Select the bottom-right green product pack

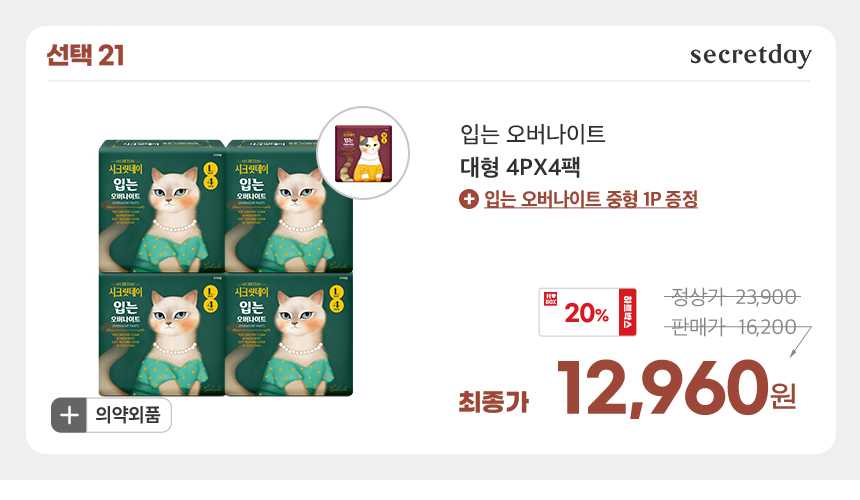point(288,334)
